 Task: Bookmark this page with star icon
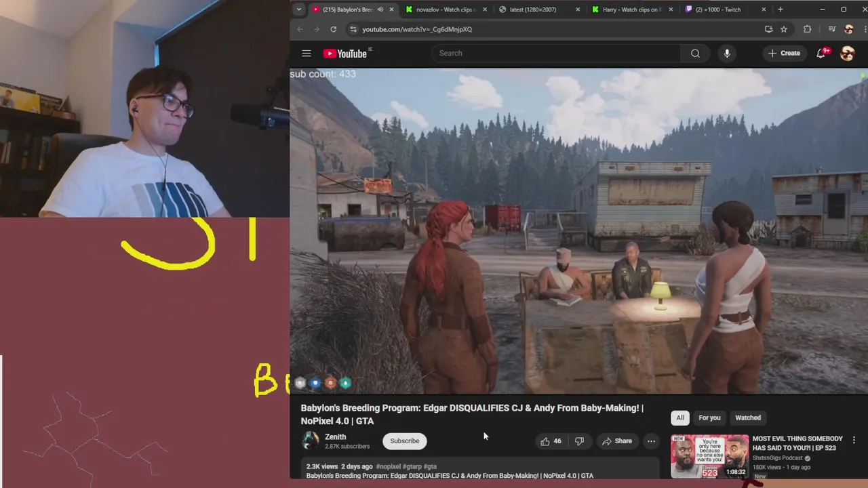784,29
